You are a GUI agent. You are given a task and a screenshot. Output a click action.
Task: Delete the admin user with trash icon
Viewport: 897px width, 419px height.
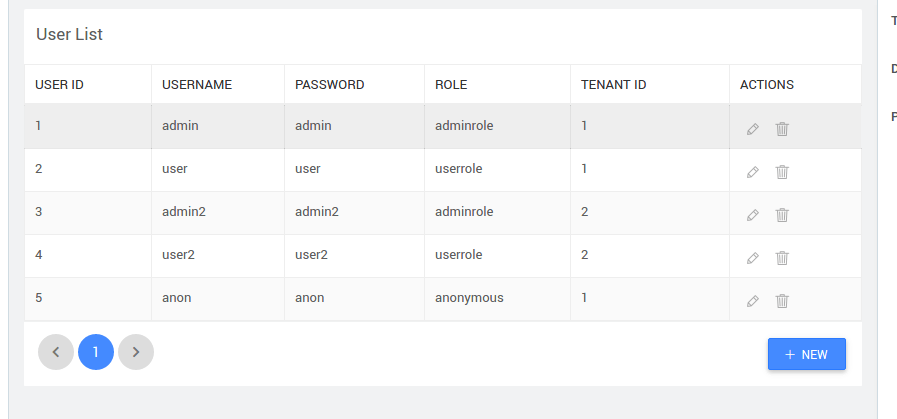(782, 129)
